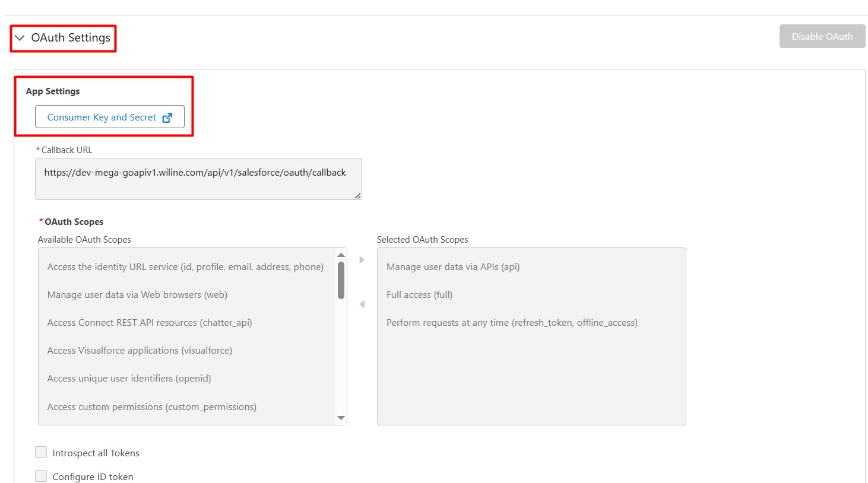Select Manage user data via Web browsers scope
Screen dimensions: 868x483
tap(137, 294)
